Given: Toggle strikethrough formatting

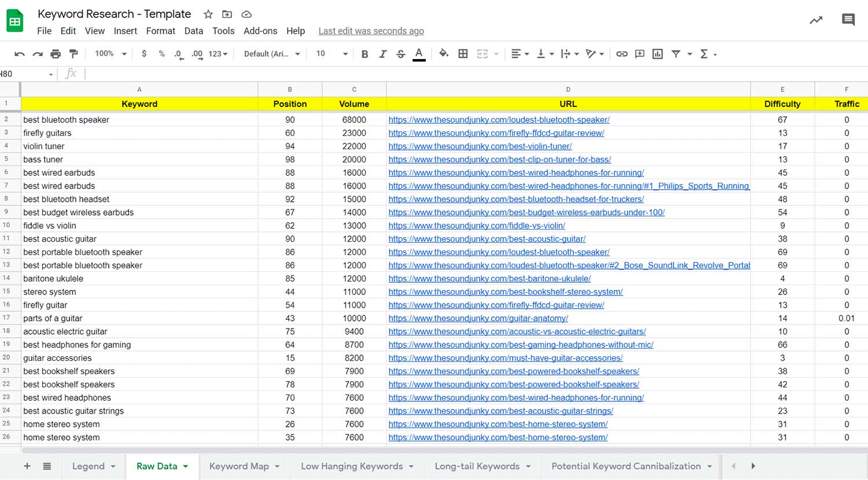Looking at the screenshot, I should pos(400,53).
